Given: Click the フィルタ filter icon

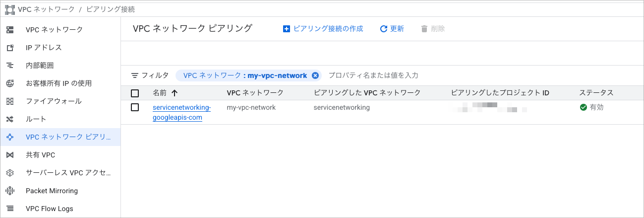Looking at the screenshot, I should tap(135, 75).
